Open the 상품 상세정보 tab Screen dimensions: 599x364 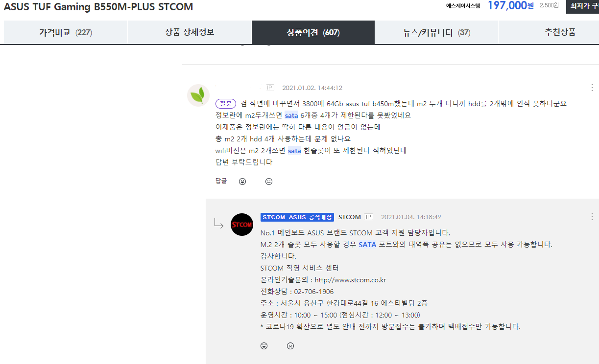pyautogui.click(x=190, y=33)
